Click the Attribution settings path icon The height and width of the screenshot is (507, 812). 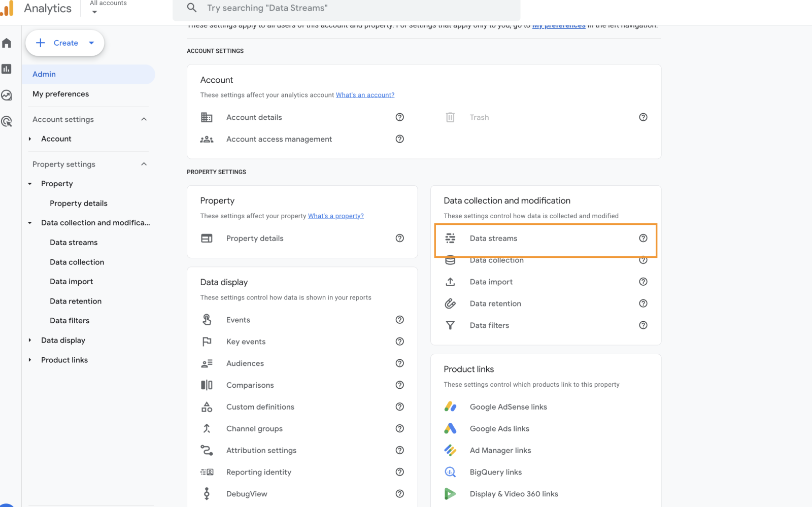[207, 450]
